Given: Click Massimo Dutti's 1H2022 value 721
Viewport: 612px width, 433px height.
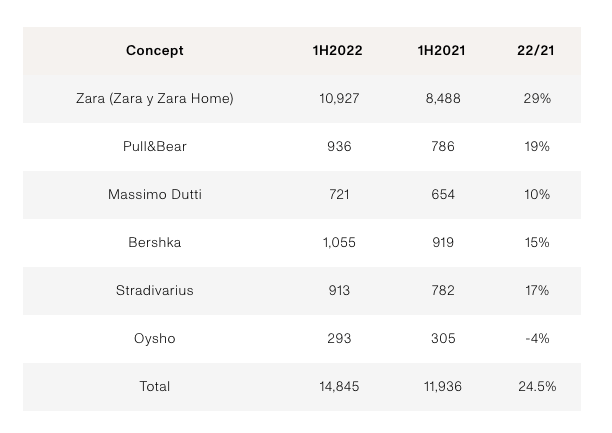Looking at the screenshot, I should tap(338, 195).
